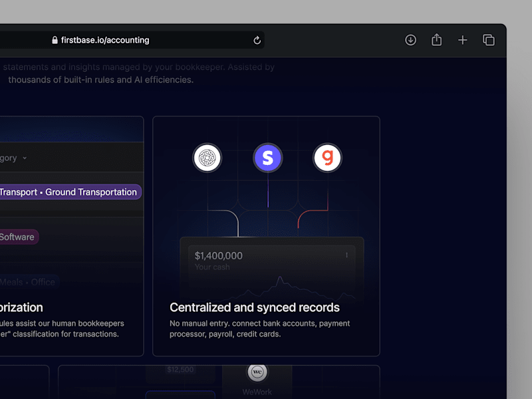This screenshot has height=399, width=532.
Task: Select the Ground Transportation category tag
Action: tap(70, 192)
